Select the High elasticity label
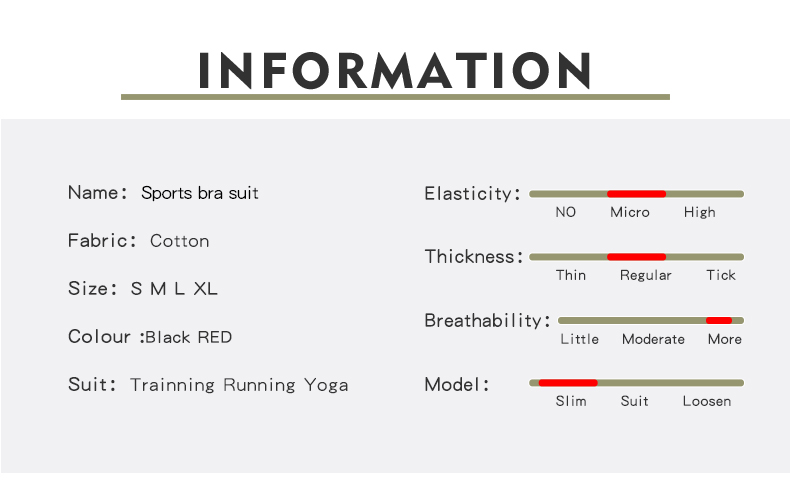The image size is (790, 482). (699, 212)
